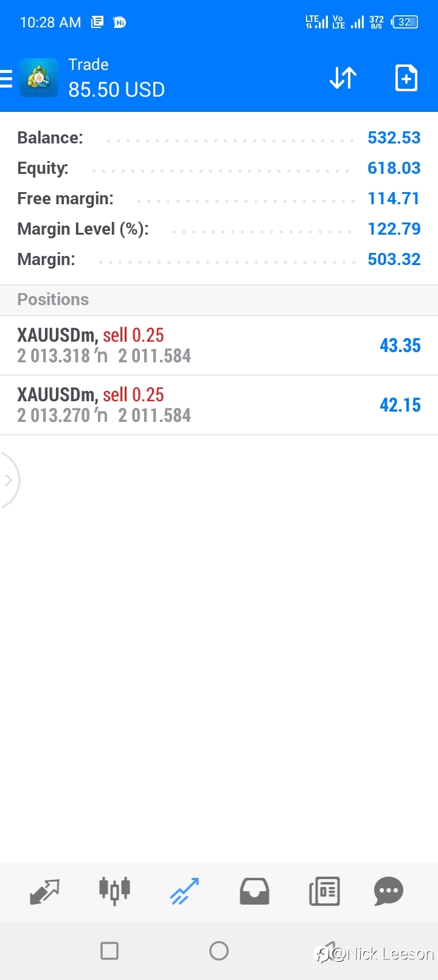Tap the Balance row showing 532.53

[x=219, y=137]
